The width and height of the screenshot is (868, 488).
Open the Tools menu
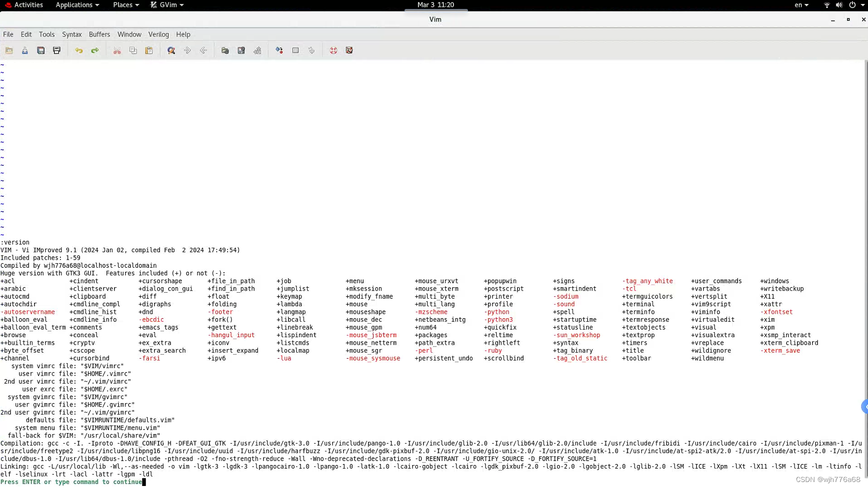(x=46, y=34)
